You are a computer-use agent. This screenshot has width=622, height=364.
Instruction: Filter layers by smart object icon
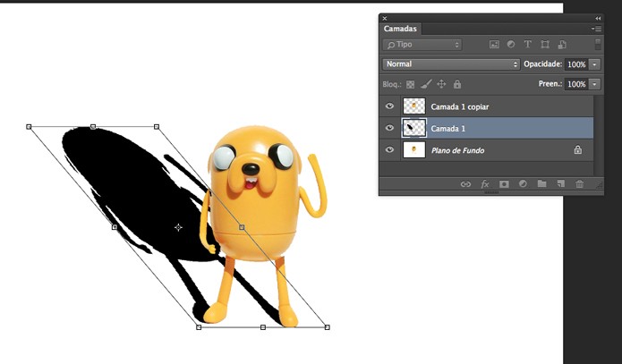click(x=562, y=45)
